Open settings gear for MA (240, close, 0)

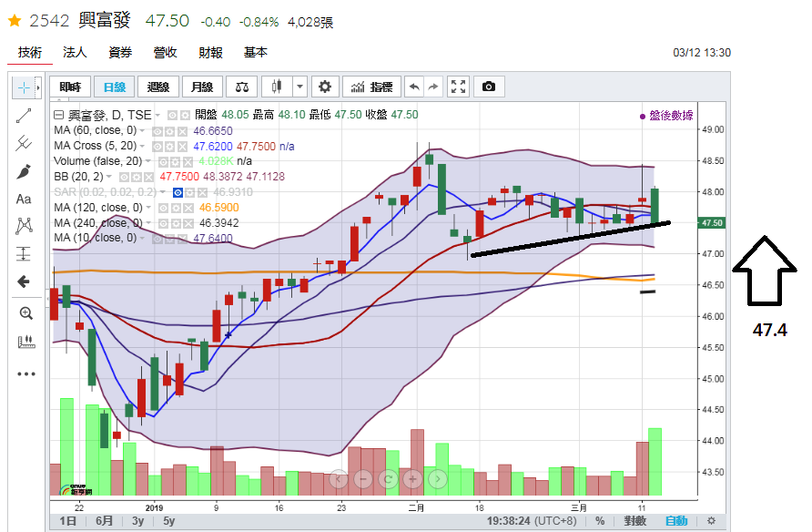coord(176,224)
